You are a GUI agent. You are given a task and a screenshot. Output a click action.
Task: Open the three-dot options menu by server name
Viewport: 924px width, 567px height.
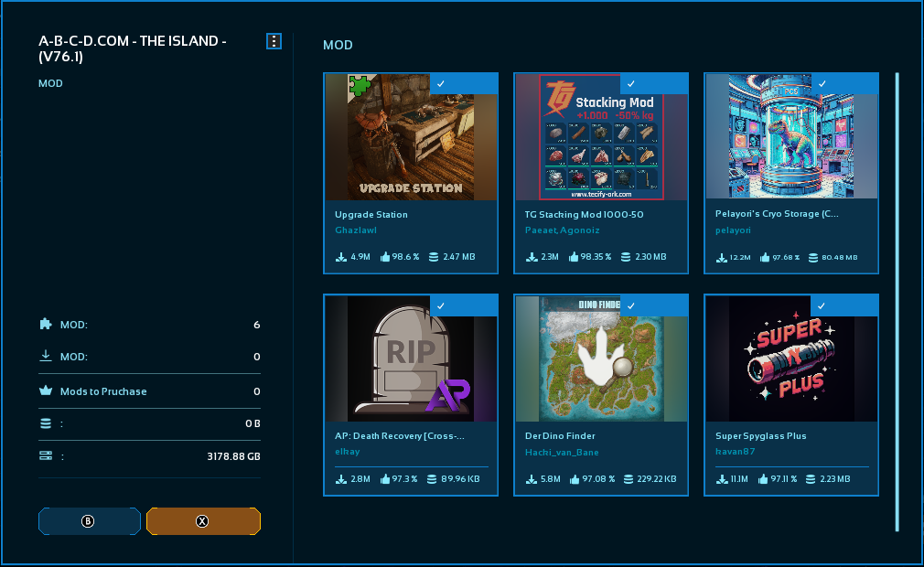[x=274, y=41]
